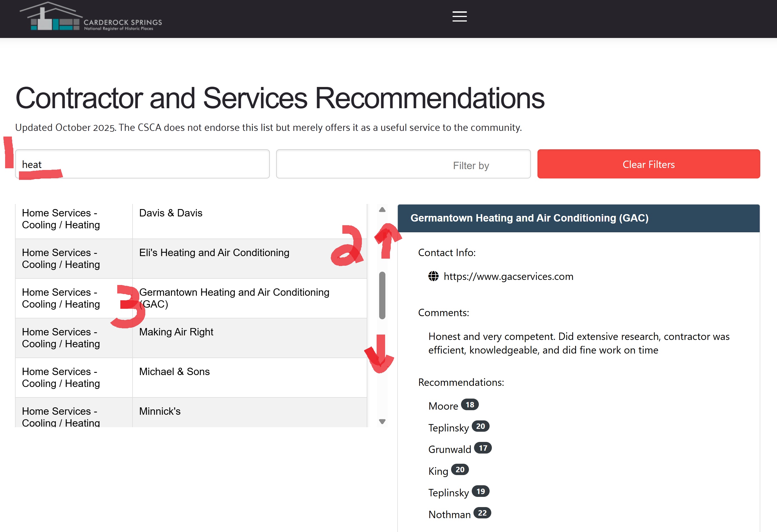Click the Nothman recommendation badge 22
The height and width of the screenshot is (532, 777).
pos(482,513)
